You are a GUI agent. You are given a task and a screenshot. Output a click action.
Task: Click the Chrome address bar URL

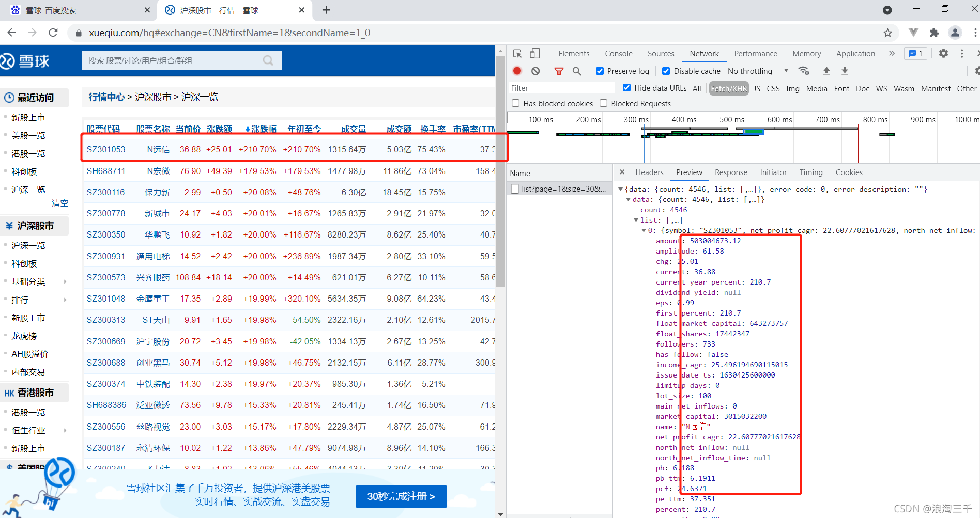[229, 33]
